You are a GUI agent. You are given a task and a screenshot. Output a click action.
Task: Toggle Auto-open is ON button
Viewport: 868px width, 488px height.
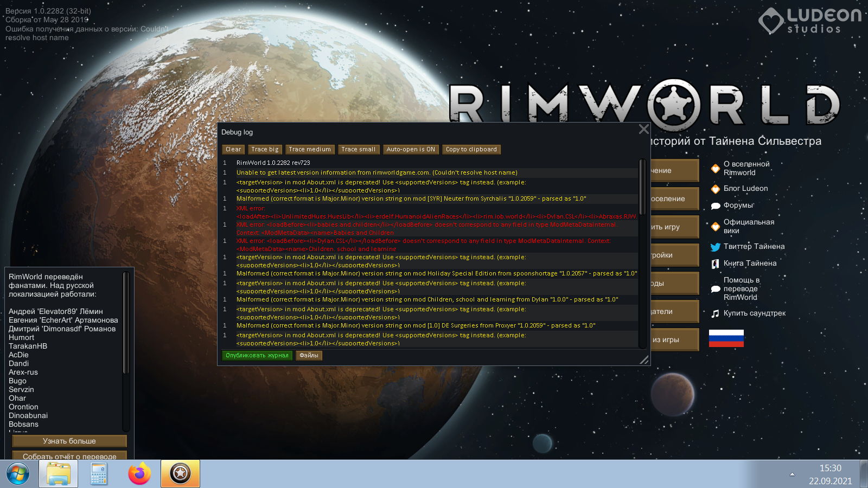pos(411,149)
